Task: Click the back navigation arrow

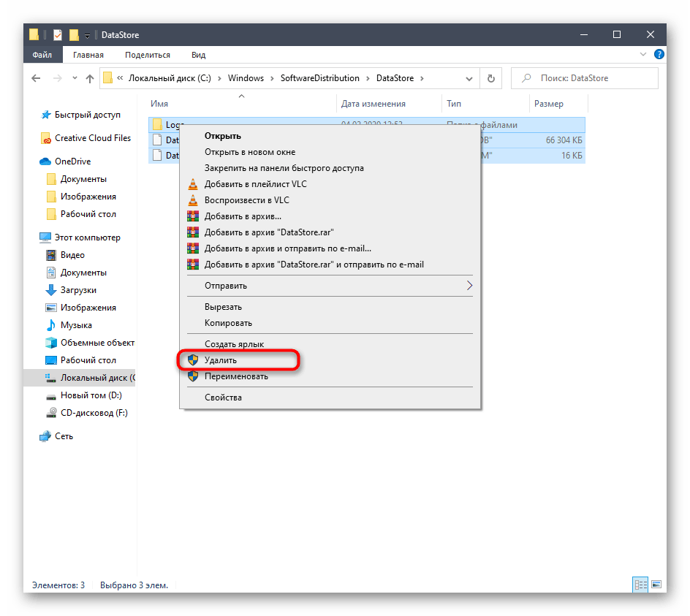Action: (x=37, y=78)
